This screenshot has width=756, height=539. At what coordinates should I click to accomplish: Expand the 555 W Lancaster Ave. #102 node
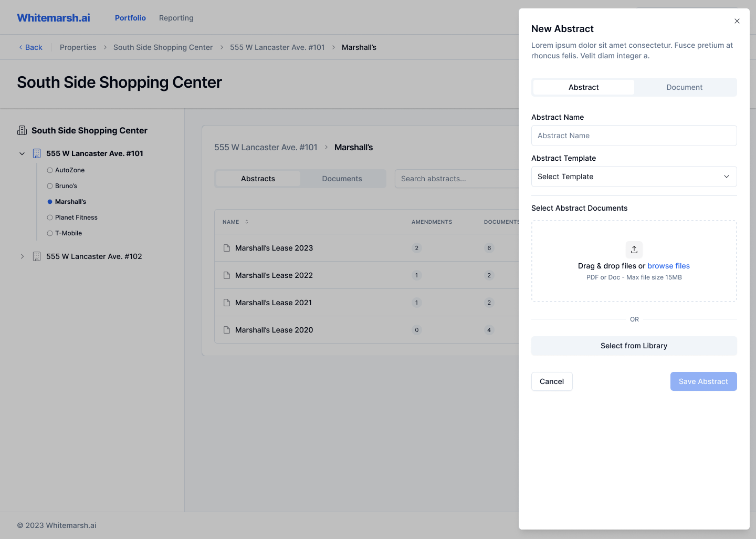click(22, 256)
